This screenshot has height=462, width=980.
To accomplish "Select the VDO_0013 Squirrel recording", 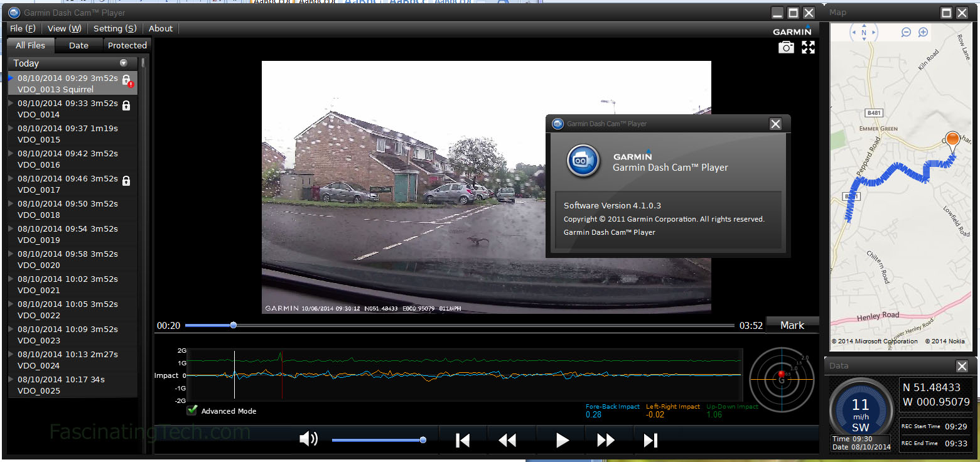I will [72, 83].
